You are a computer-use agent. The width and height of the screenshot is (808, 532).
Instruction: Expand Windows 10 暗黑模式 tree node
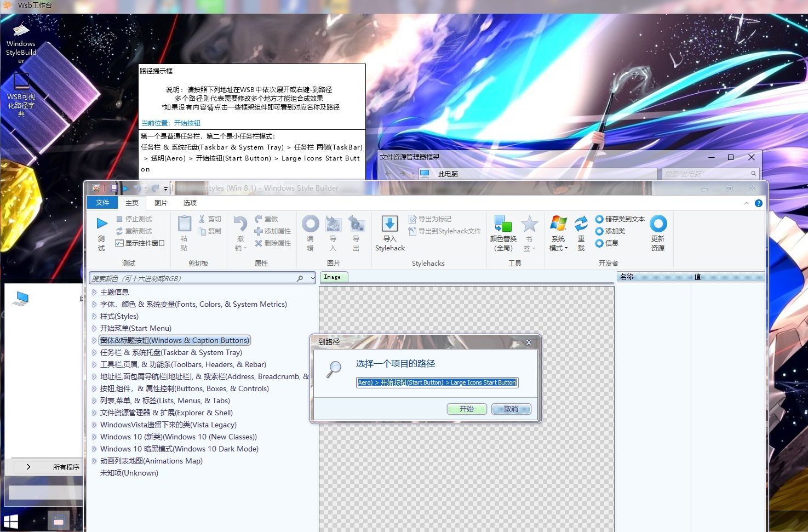94,449
